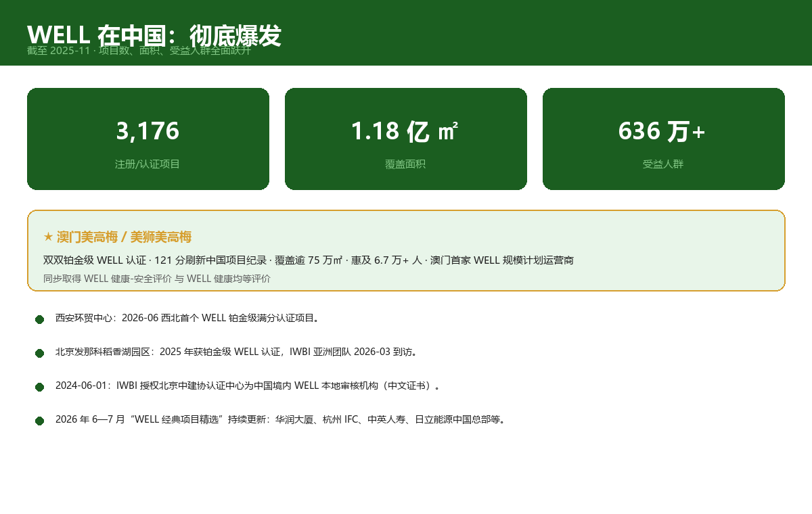This screenshot has width=812, height=514.
Task: Click the "2024-06-01：IWBI 授权" bullet text
Action: coord(248,385)
